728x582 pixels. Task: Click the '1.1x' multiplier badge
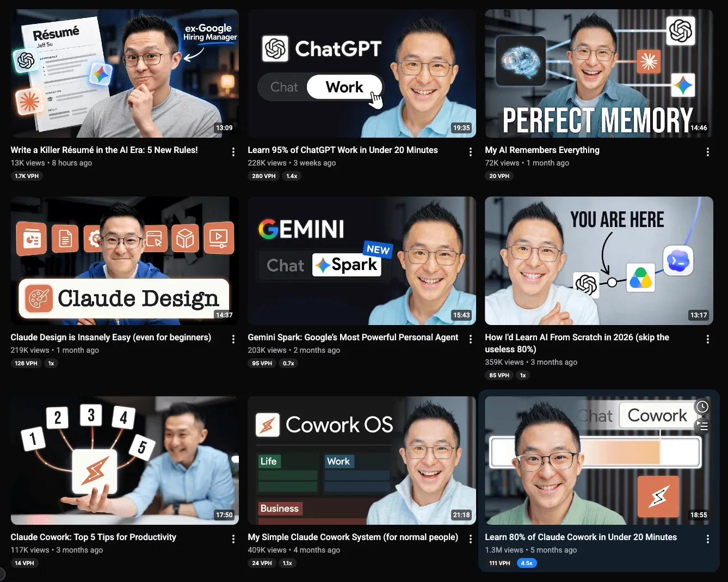288,563
